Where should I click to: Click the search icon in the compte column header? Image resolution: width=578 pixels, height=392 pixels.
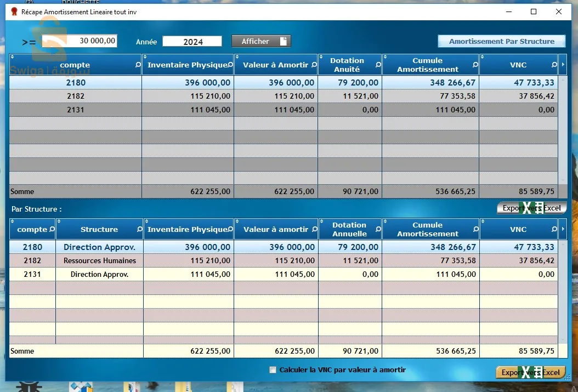click(138, 65)
